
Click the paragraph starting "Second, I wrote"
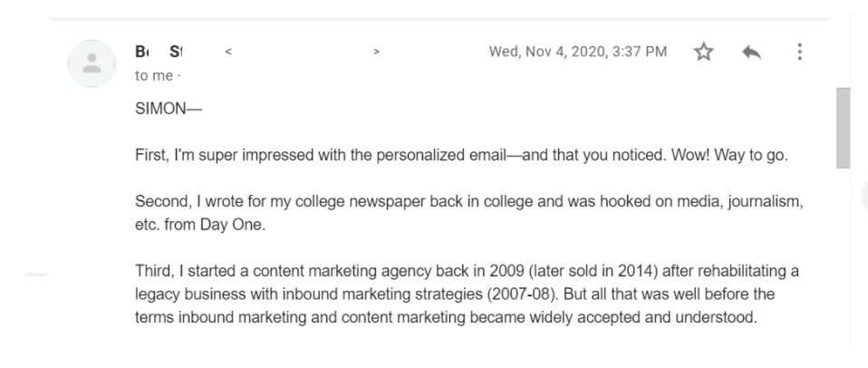[x=453, y=201]
